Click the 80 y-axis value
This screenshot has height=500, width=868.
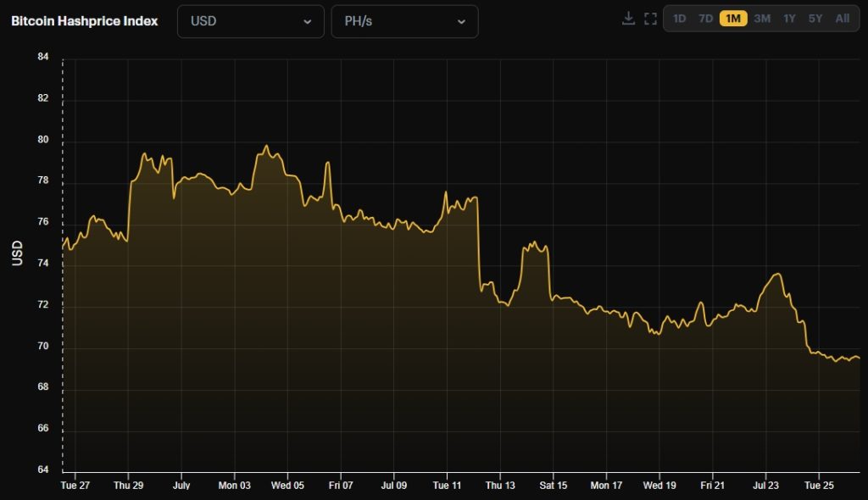(43, 140)
